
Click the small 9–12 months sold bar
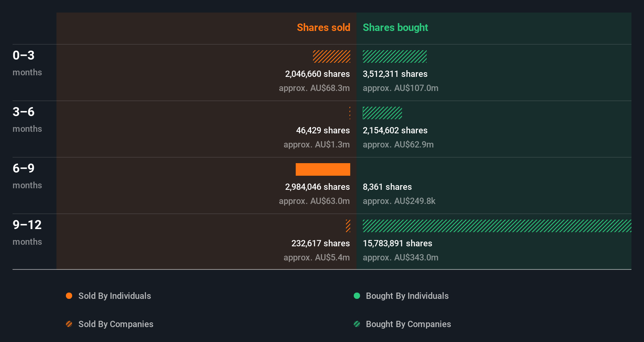click(x=348, y=226)
